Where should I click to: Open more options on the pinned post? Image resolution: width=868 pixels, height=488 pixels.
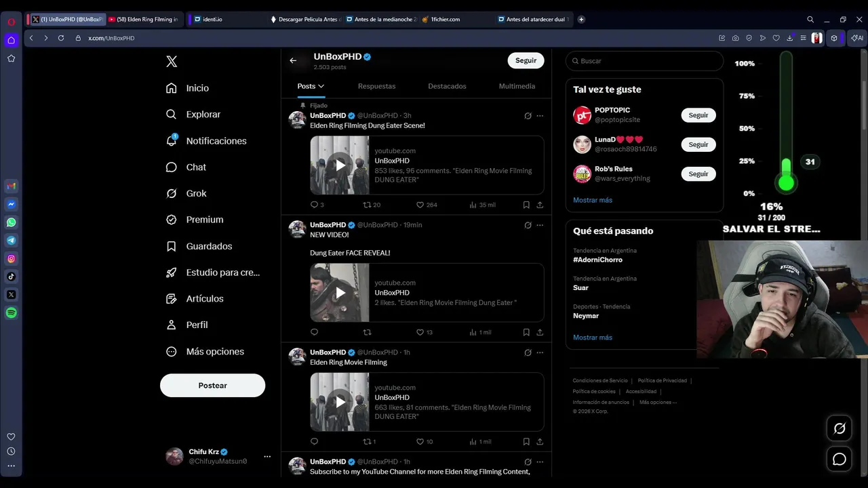pyautogui.click(x=540, y=116)
